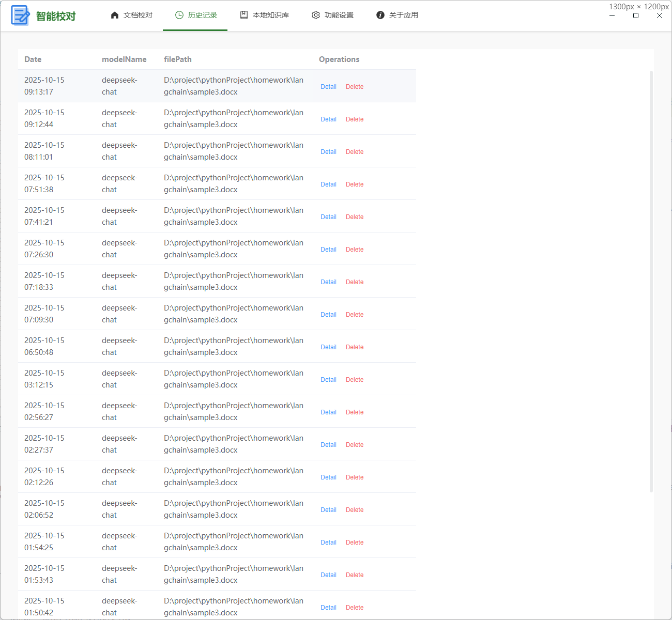Viewport: 672px width, 620px height.
Task: Click the history list vertical scrollbar
Action: pos(651,282)
